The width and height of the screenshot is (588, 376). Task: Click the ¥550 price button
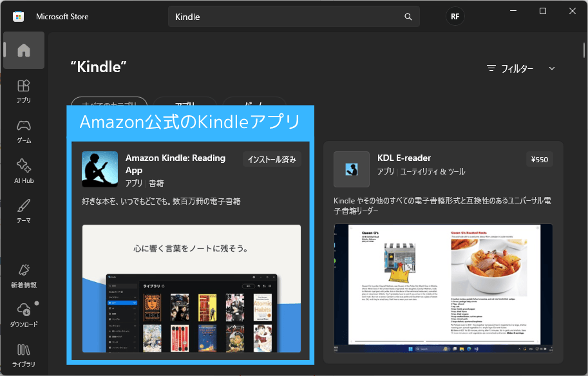539,159
